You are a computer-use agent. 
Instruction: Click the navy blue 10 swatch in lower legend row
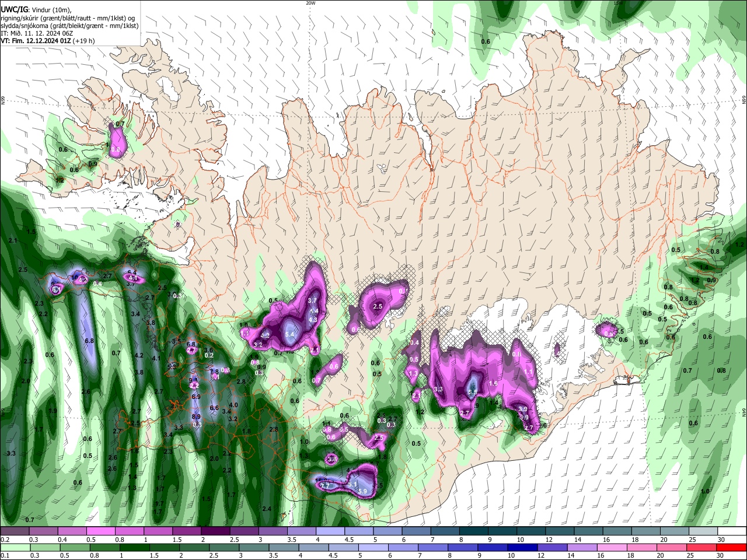click(x=523, y=547)
